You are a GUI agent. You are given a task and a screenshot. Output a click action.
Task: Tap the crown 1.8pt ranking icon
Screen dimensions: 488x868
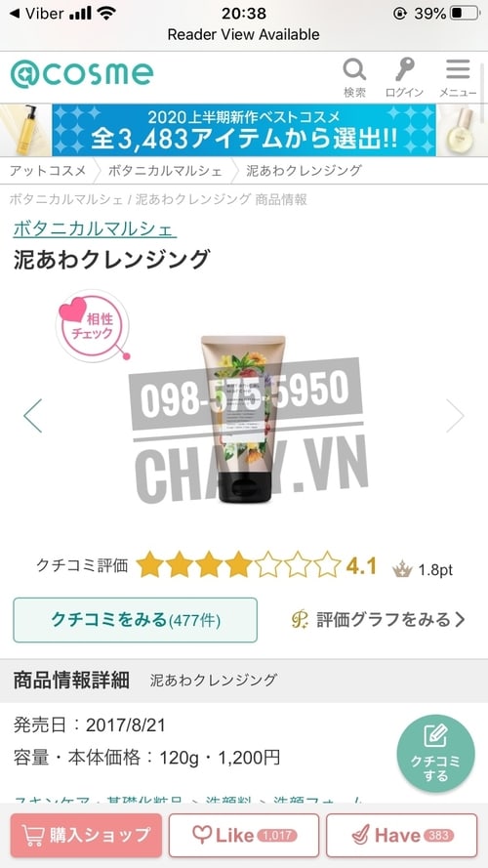402,569
